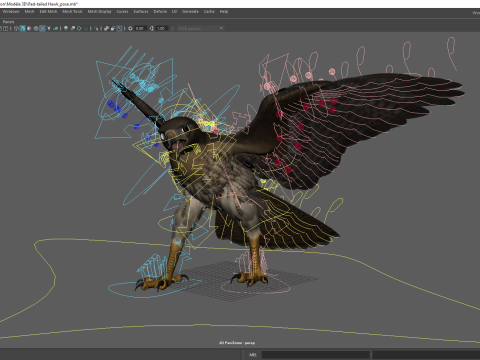
Task: Toggle textured display icon
Action: pyautogui.click(x=42, y=28)
